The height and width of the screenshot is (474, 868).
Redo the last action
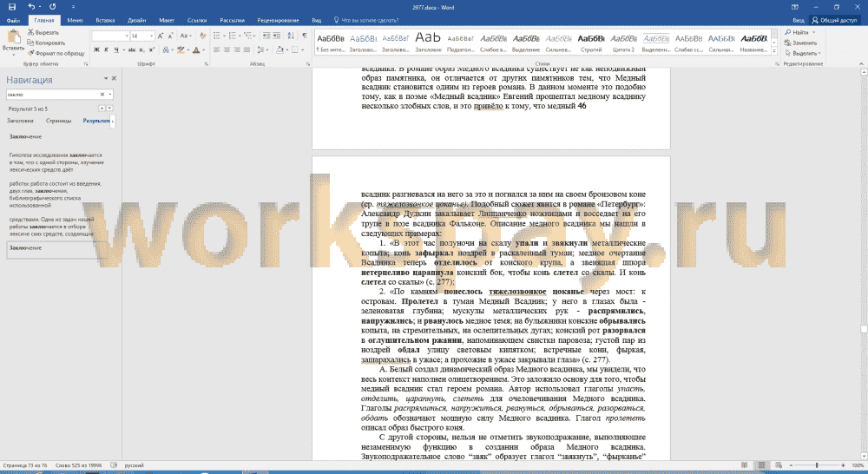click(x=53, y=7)
